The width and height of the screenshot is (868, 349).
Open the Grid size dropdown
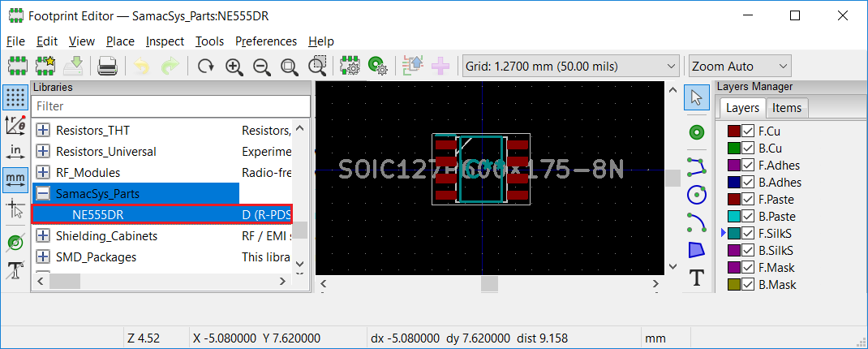tap(570, 67)
